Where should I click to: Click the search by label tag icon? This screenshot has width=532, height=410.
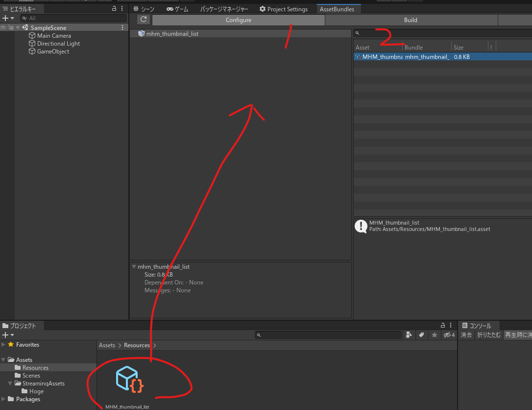(x=421, y=335)
